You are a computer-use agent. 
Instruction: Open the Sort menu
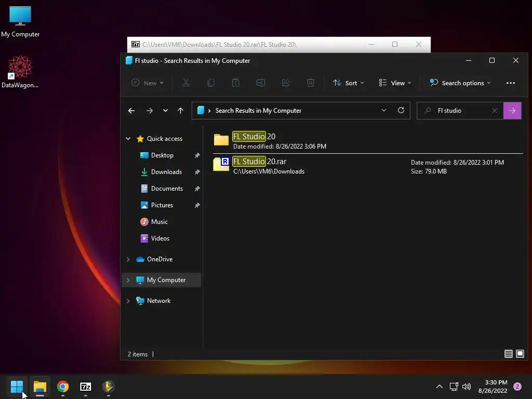click(x=349, y=83)
